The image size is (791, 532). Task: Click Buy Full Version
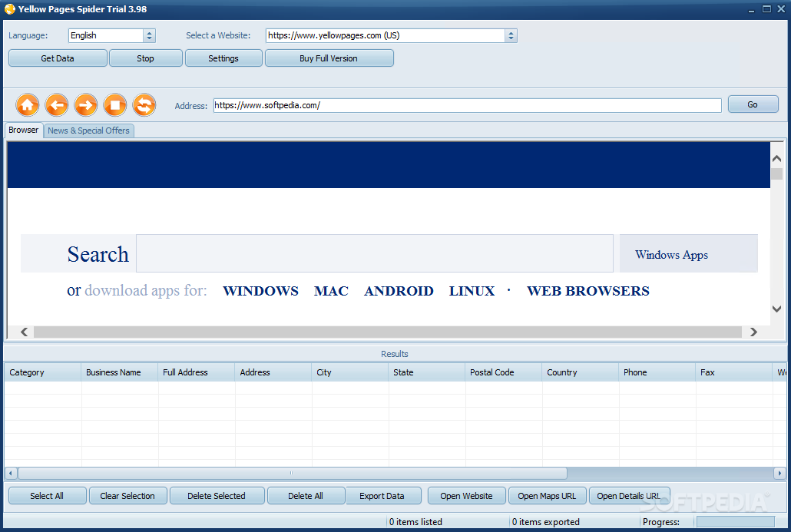329,58
